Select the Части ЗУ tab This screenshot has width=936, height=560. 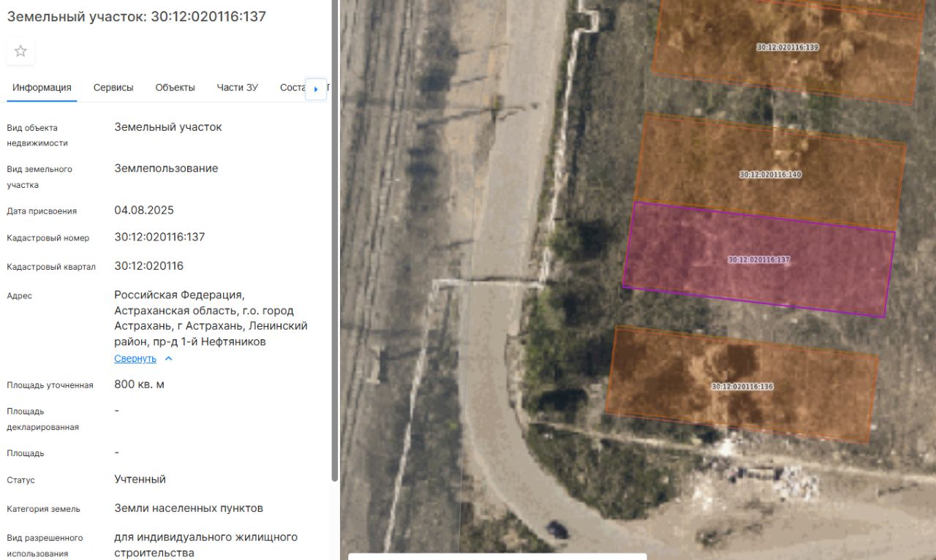point(237,88)
